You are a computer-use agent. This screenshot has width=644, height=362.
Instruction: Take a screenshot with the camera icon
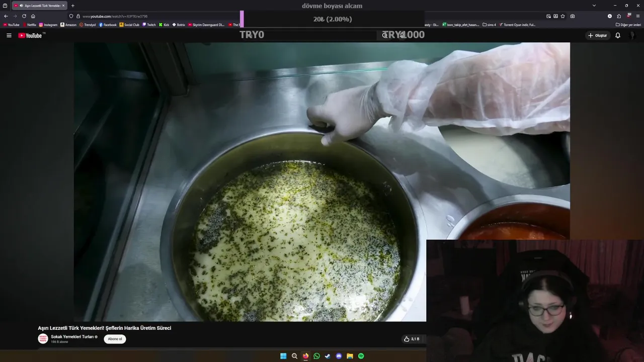pyautogui.click(x=573, y=16)
